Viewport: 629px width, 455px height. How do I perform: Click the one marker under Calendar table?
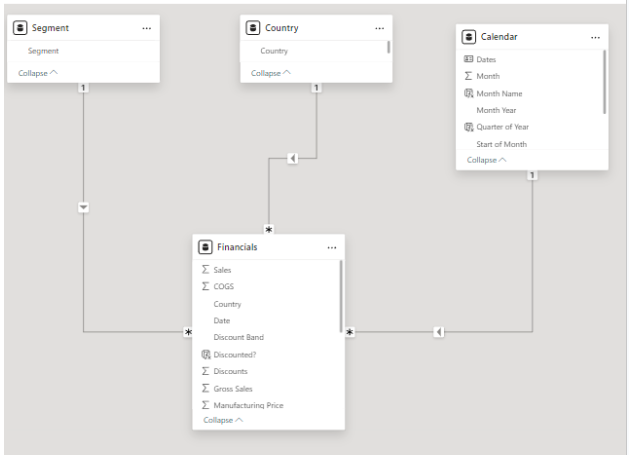click(x=532, y=175)
